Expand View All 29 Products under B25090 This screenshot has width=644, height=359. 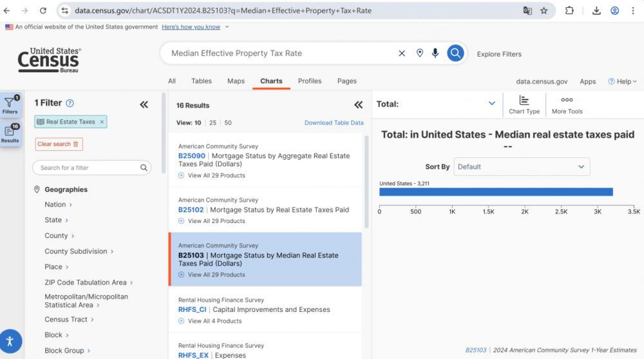click(216, 175)
